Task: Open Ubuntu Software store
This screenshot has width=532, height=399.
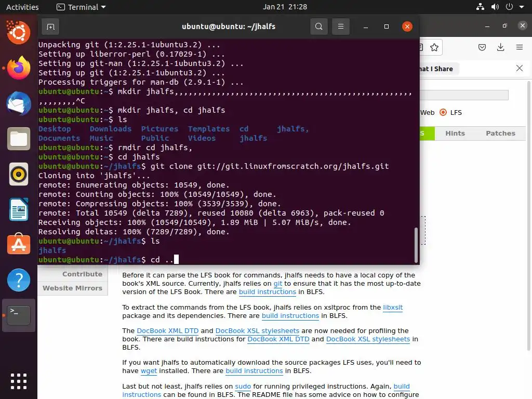Action: click(19, 245)
